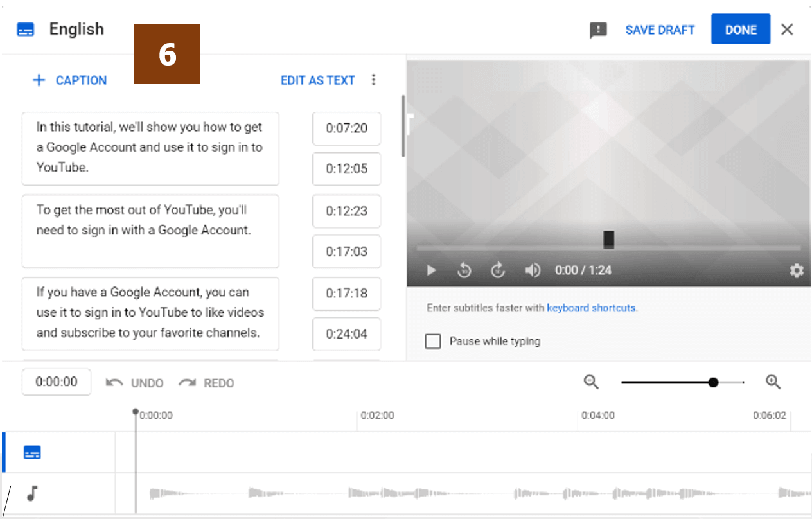Click the timeline zoom slider handle

(713, 382)
